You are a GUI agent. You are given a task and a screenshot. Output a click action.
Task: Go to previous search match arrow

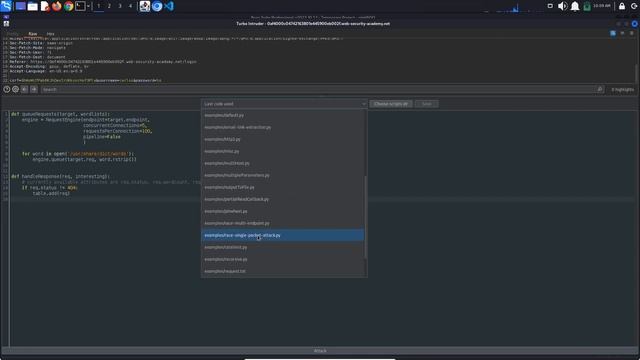(x=24, y=89)
